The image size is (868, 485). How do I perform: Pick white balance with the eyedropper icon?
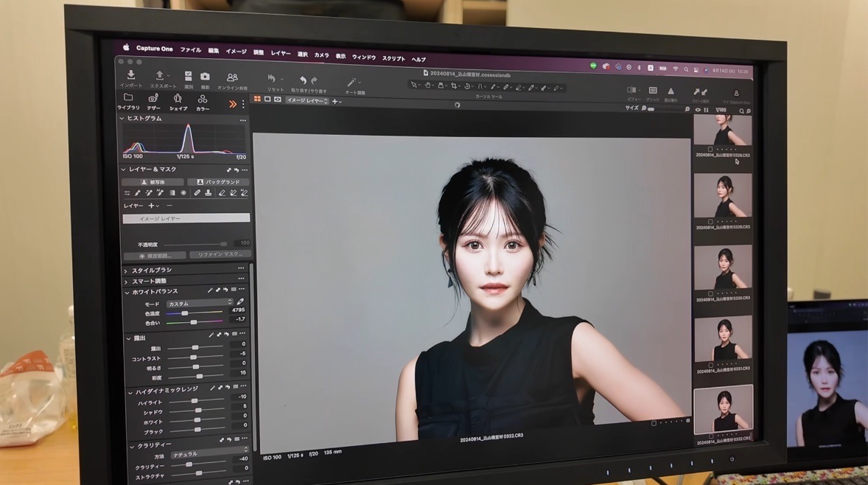tap(240, 302)
